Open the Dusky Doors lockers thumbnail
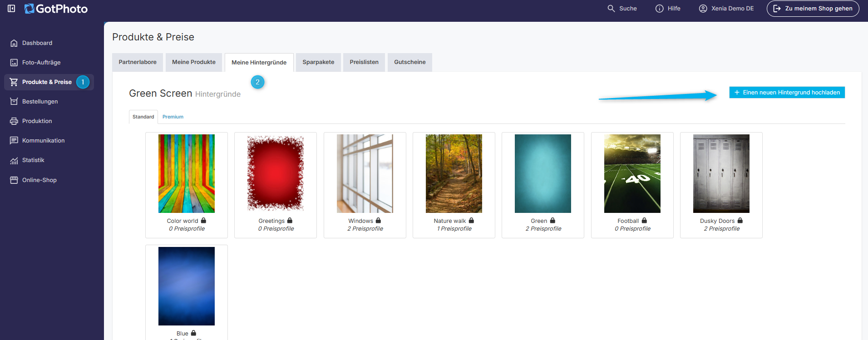The width and height of the screenshot is (868, 340). [x=721, y=173]
